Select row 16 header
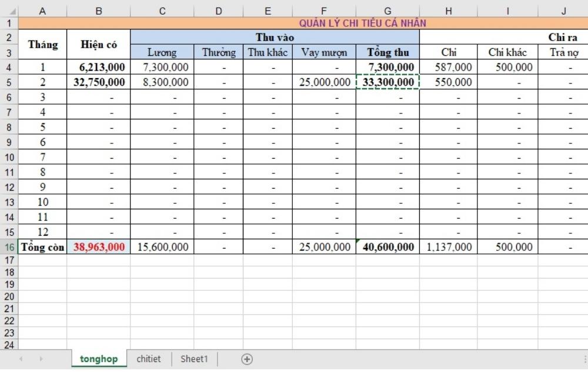 tap(9, 247)
